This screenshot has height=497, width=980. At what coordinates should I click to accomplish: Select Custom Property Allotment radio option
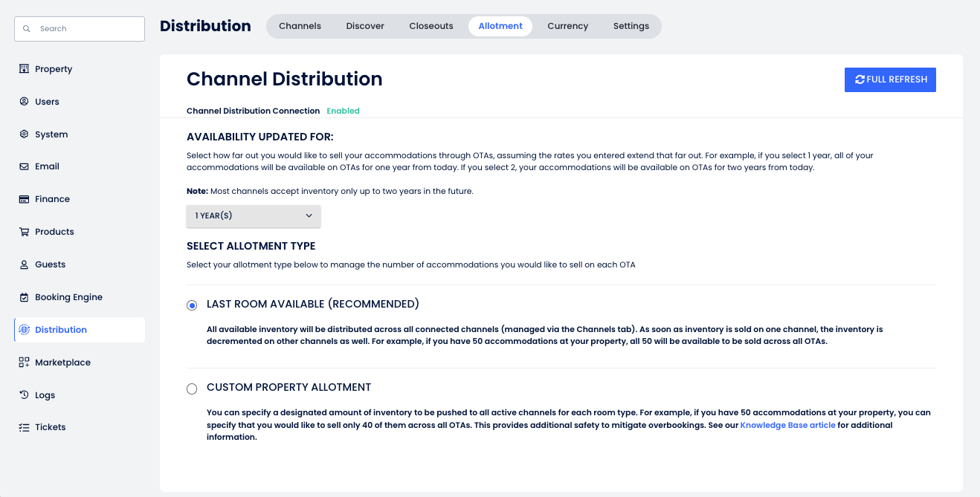click(x=192, y=389)
